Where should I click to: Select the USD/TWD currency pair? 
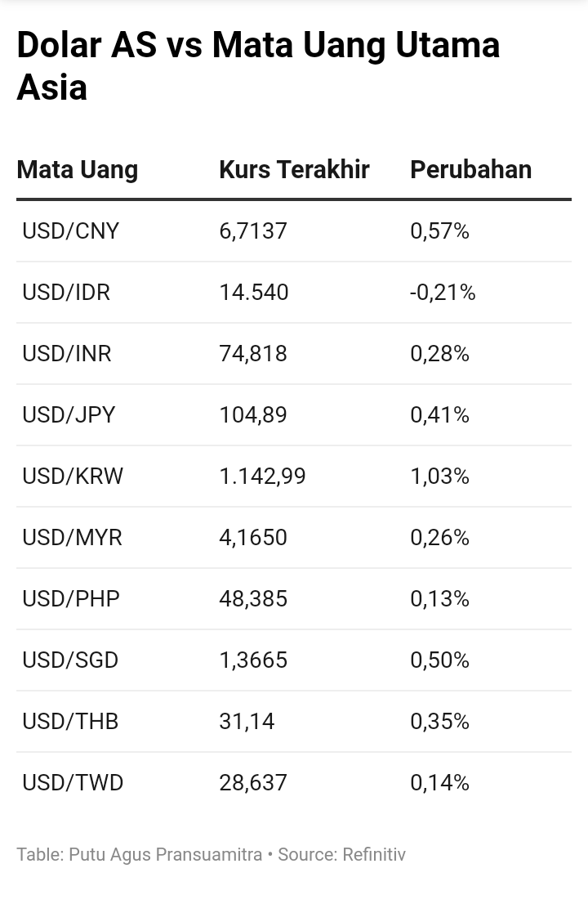click(73, 783)
